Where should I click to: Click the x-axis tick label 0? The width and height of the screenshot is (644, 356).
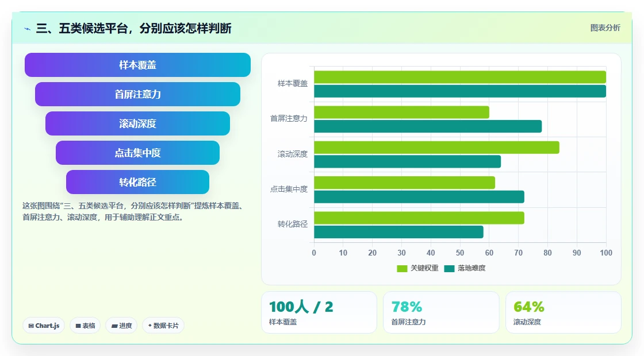point(314,253)
